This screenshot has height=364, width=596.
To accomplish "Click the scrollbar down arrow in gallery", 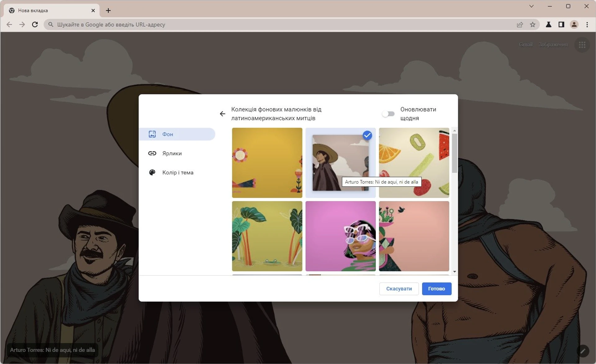I will [x=454, y=272].
